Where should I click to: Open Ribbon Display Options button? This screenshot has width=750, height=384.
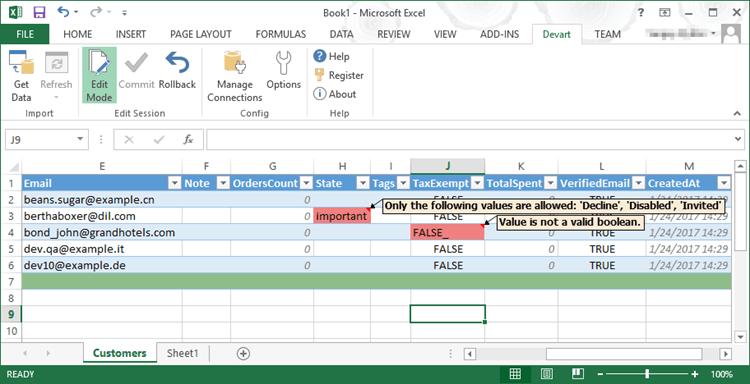coord(664,12)
